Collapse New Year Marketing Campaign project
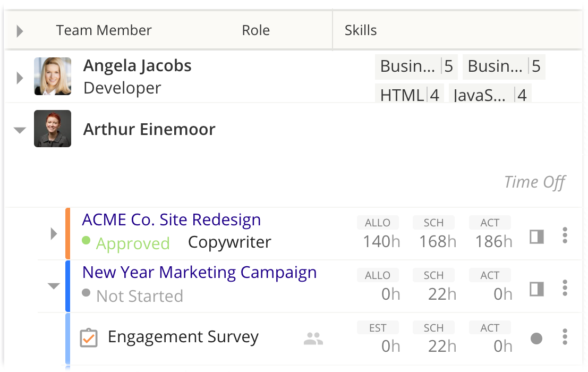588x372 pixels. pyautogui.click(x=53, y=286)
